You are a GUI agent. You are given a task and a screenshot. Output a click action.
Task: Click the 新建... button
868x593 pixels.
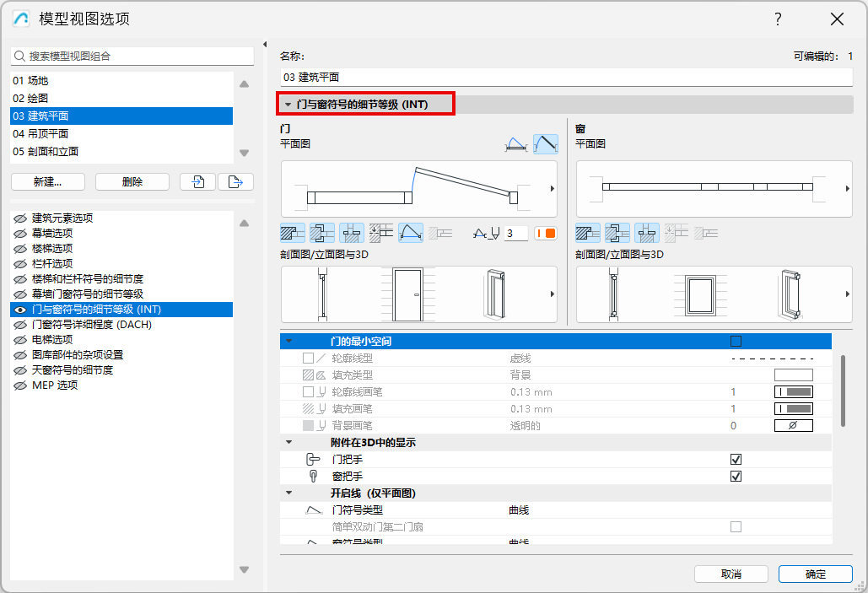coord(47,181)
